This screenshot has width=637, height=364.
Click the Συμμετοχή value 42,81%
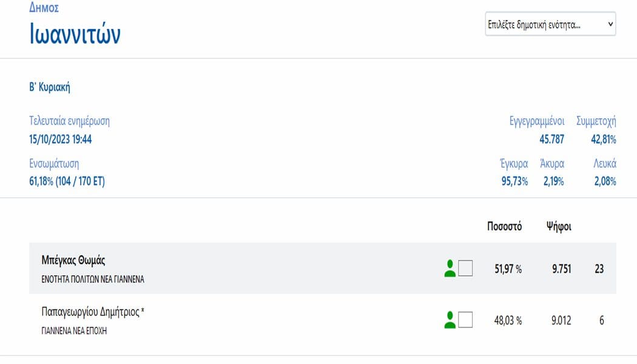(x=603, y=140)
